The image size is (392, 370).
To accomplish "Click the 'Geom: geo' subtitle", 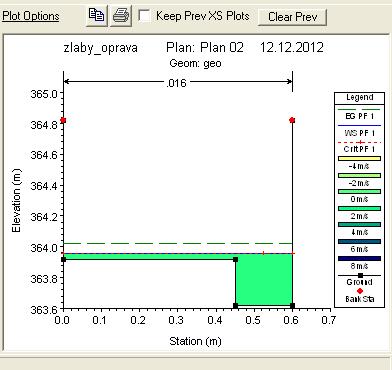I will (195, 63).
